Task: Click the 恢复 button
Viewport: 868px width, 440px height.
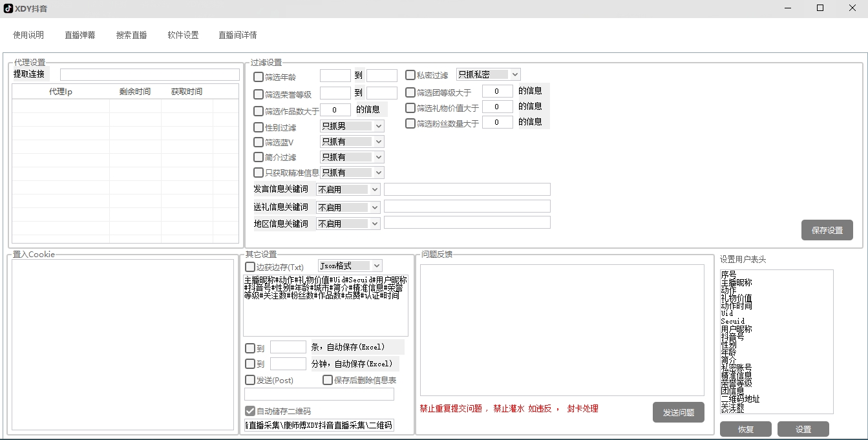Action: (x=746, y=429)
